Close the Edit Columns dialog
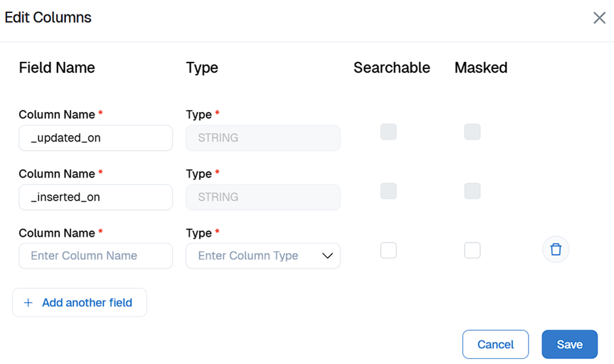 (x=599, y=18)
